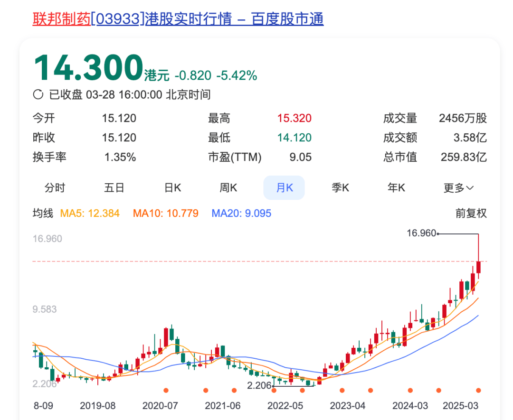Switch to the 年K tab
The image size is (513, 420).
coord(396,187)
